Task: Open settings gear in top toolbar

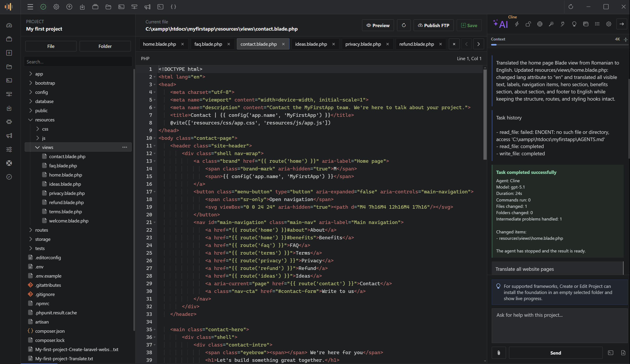Action: [x=56, y=7]
